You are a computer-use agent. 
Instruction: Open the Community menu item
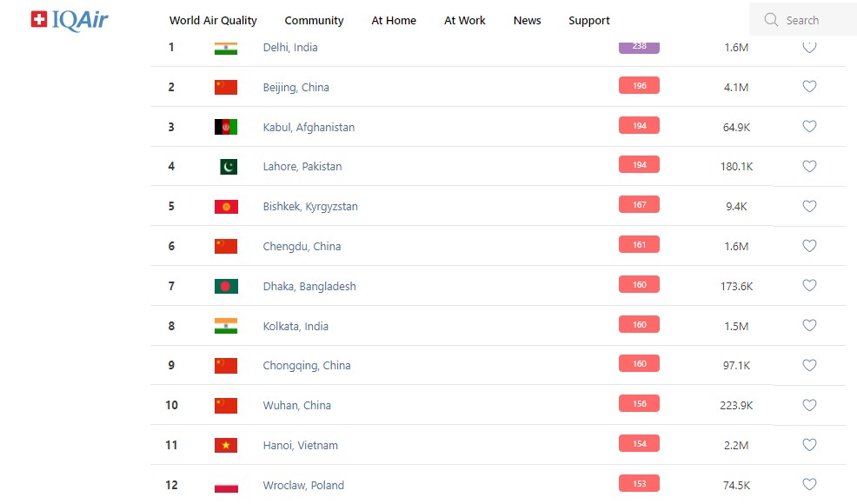[314, 20]
